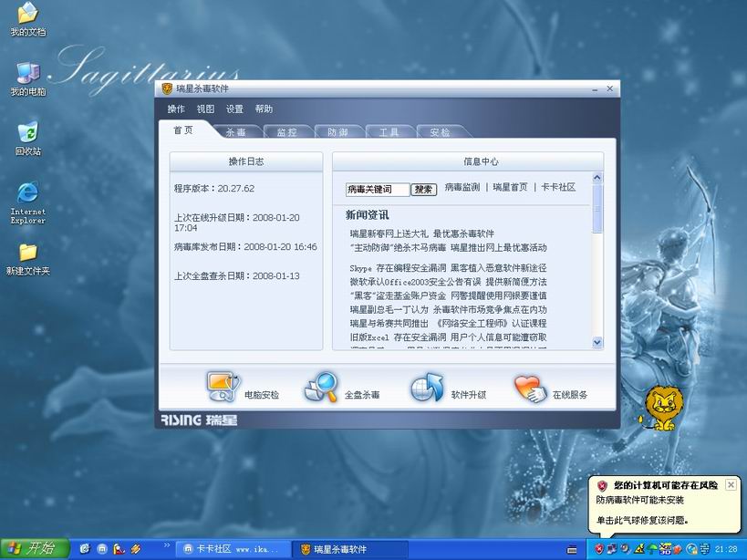The height and width of the screenshot is (560, 747).
Task: Open the 设置 menu
Action: 234,109
